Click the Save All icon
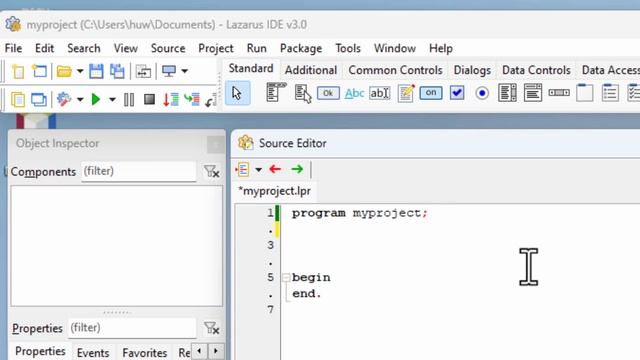Viewport: 640px width, 360px height. [117, 71]
